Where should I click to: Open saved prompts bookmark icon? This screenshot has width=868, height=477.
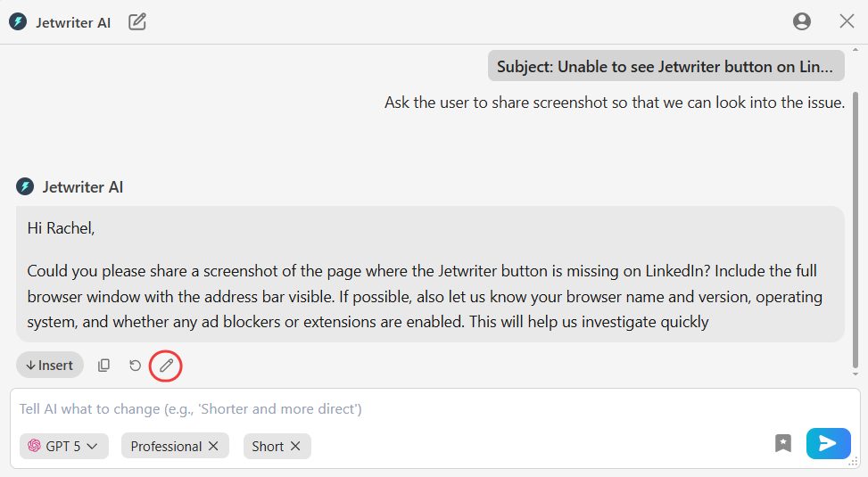[x=782, y=443]
